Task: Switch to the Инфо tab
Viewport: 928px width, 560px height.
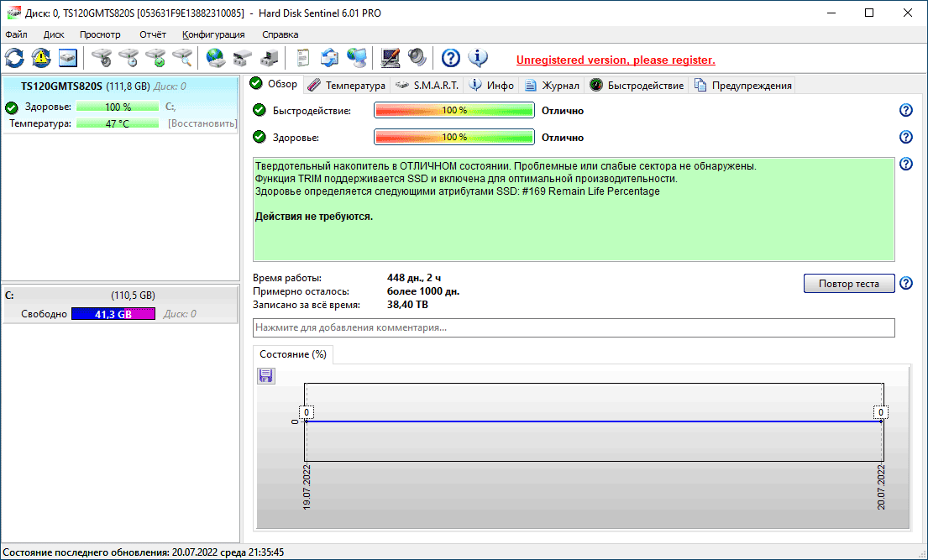Action: tap(492, 86)
